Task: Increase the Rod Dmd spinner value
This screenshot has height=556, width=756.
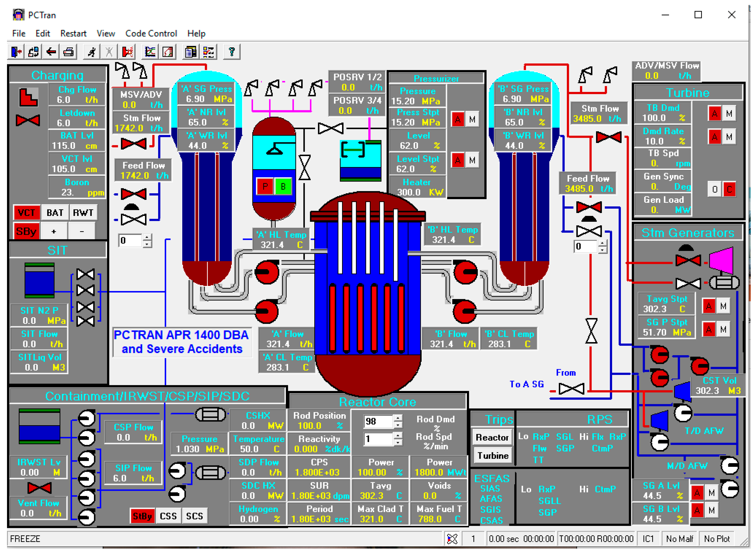Action: pyautogui.click(x=398, y=418)
